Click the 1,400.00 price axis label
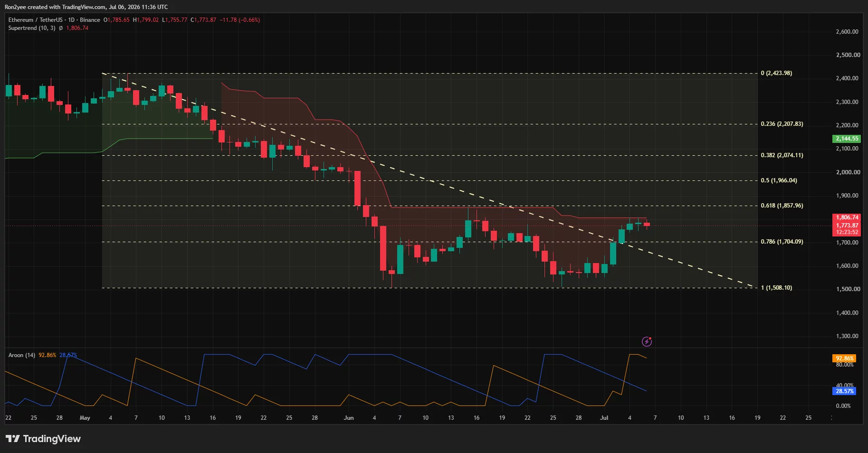 (847, 313)
